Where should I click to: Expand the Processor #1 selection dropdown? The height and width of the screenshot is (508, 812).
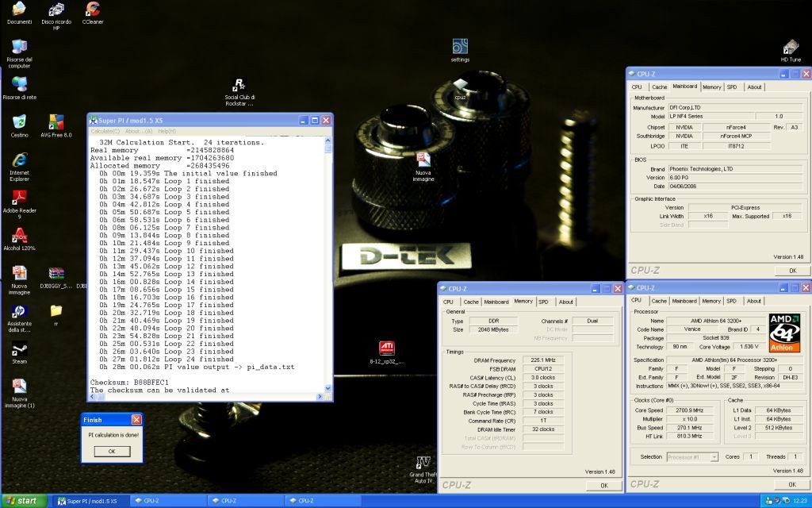[714, 457]
